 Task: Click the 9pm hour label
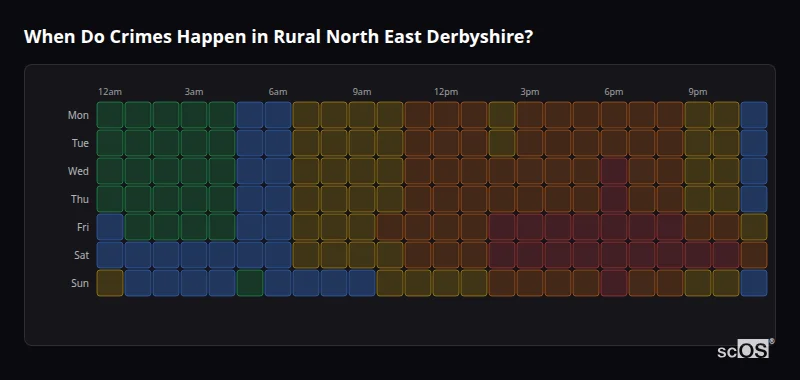tap(698, 92)
